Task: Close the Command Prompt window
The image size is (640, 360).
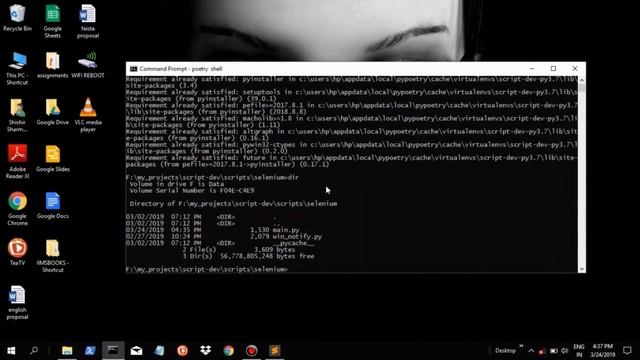Action: pos(575,69)
